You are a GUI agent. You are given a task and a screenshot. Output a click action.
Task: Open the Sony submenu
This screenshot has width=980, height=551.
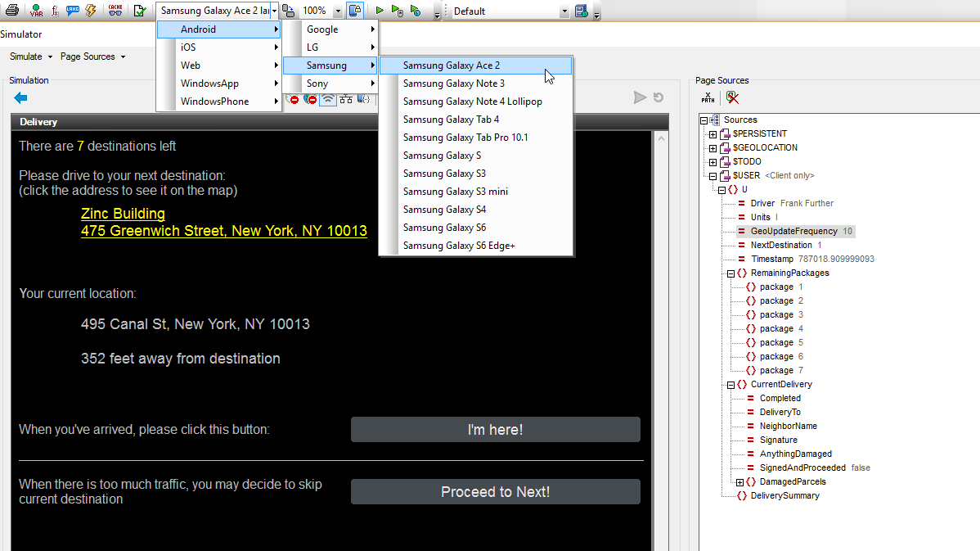(330, 84)
